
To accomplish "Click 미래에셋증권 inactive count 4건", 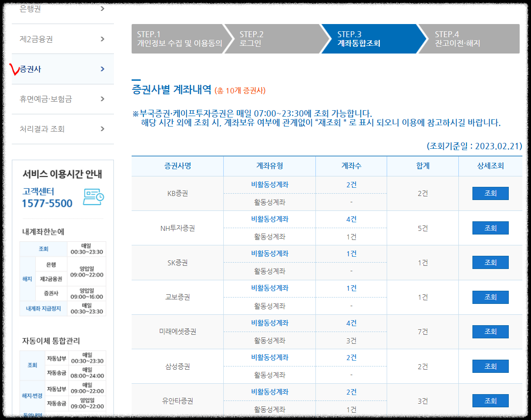I will tap(351, 323).
